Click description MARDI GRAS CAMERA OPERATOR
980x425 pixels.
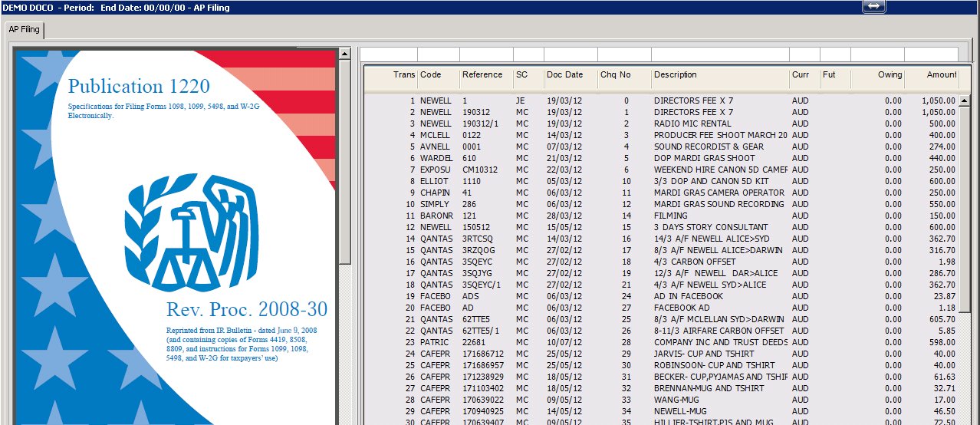pyautogui.click(x=719, y=193)
